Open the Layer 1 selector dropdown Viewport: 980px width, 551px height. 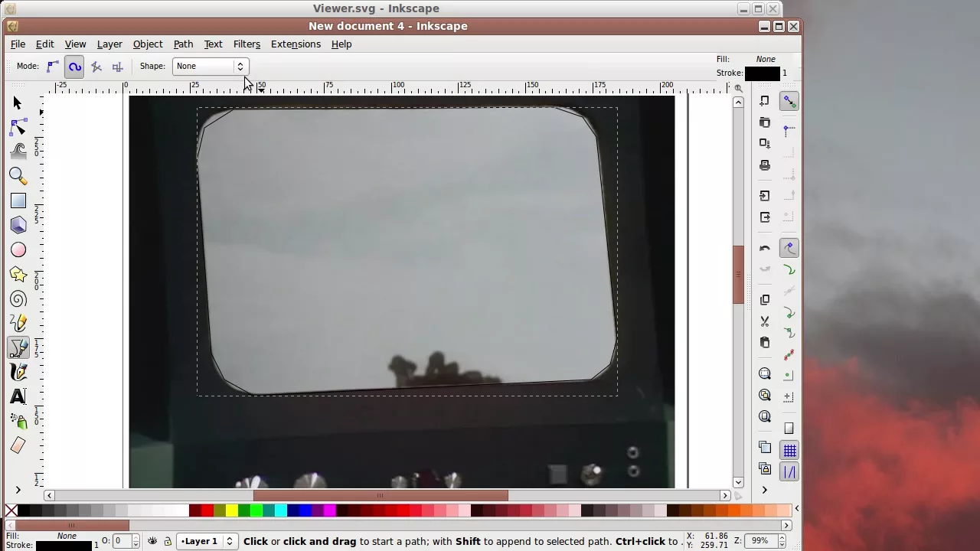tap(207, 541)
